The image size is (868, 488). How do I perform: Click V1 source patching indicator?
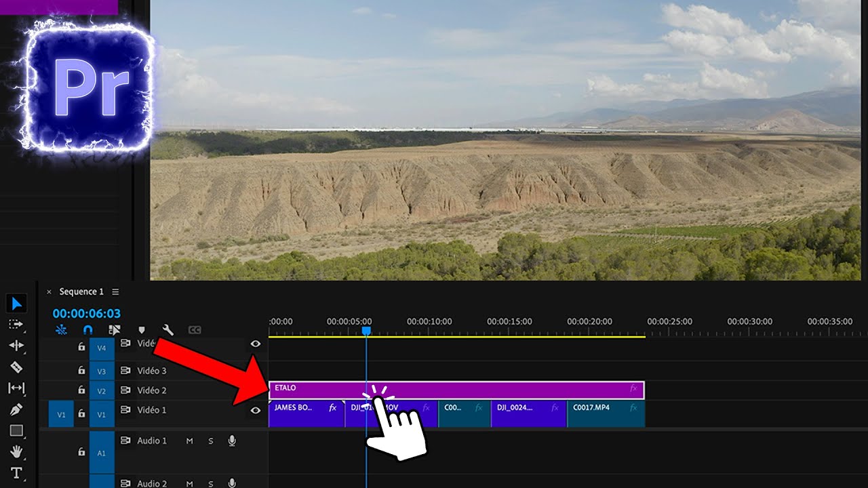(61, 413)
